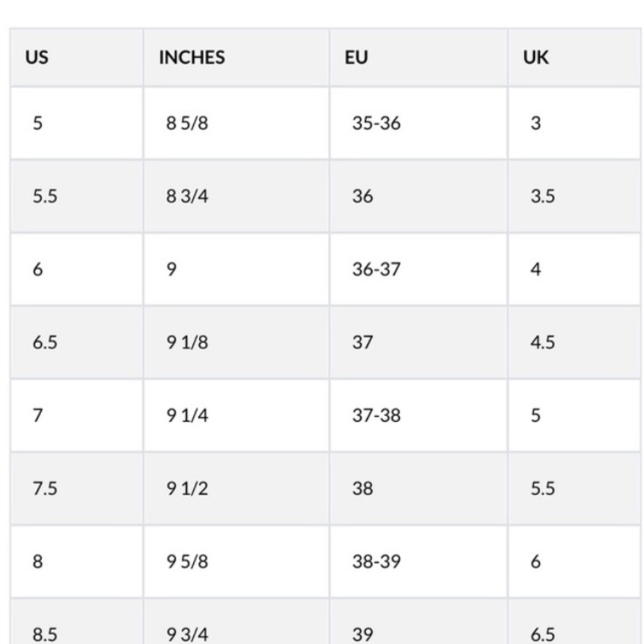Select the EU 38-39 cell
This screenshot has width=644, height=644.
(x=418, y=562)
